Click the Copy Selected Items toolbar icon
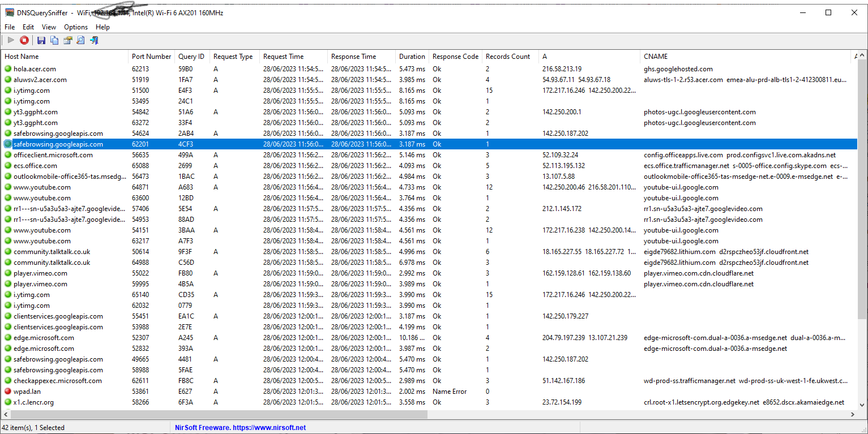 coord(54,40)
